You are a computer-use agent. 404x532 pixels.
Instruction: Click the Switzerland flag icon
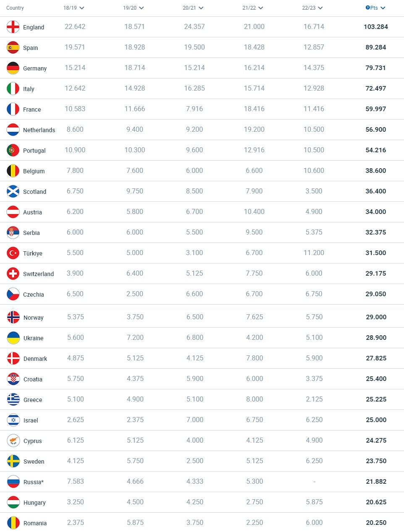click(x=13, y=274)
